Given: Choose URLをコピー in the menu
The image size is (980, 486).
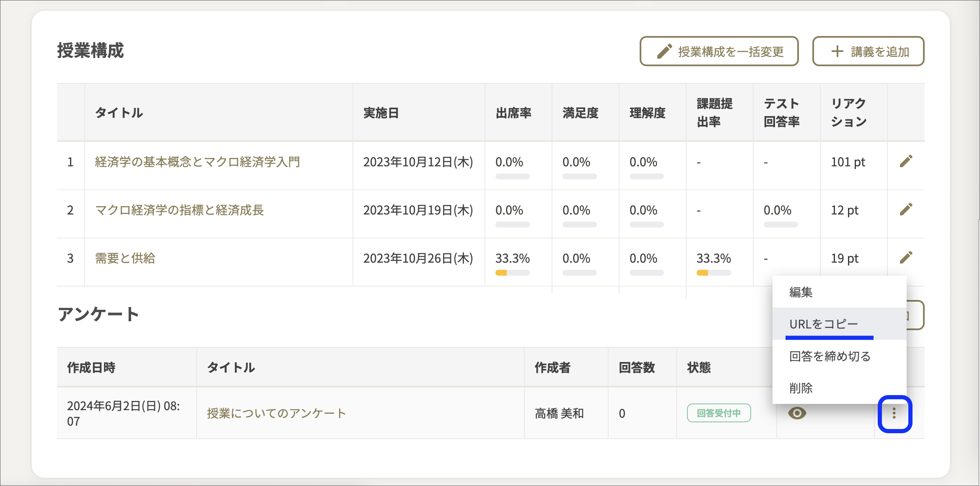Looking at the screenshot, I should pyautogui.click(x=824, y=324).
